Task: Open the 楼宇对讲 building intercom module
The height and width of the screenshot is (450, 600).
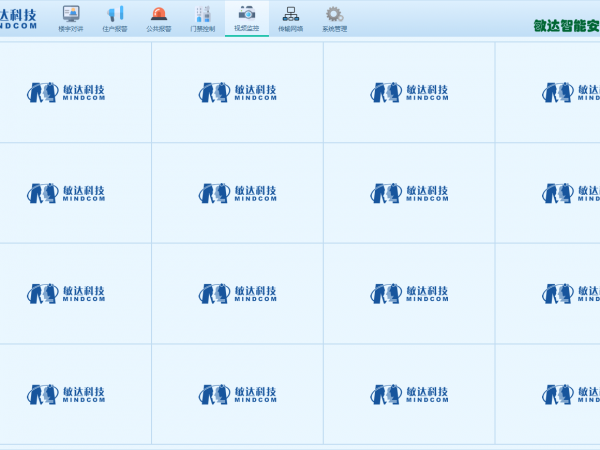Action: pyautogui.click(x=71, y=18)
